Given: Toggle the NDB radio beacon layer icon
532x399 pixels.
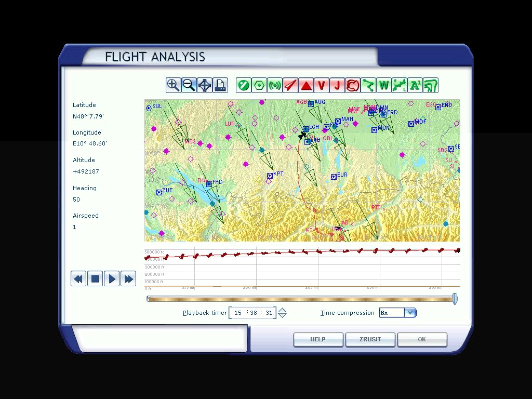Looking at the screenshot, I should [x=274, y=85].
